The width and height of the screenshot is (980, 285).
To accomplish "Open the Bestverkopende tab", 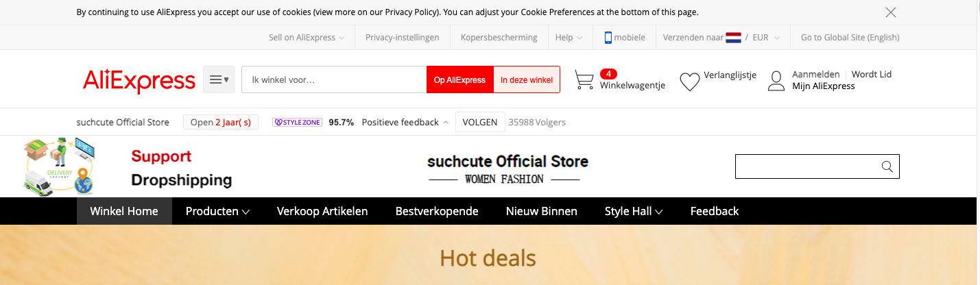I will pos(437,211).
